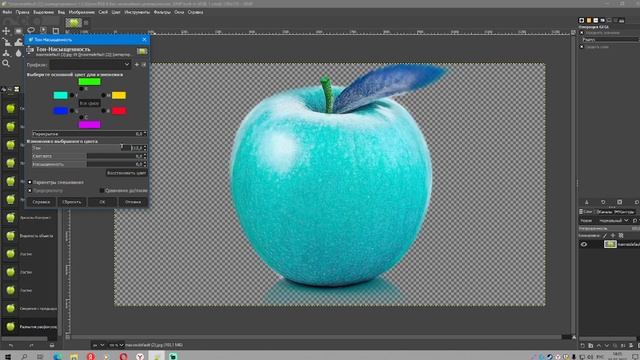Open the Фильтры menu
The height and width of the screenshot is (360, 640).
point(162,12)
